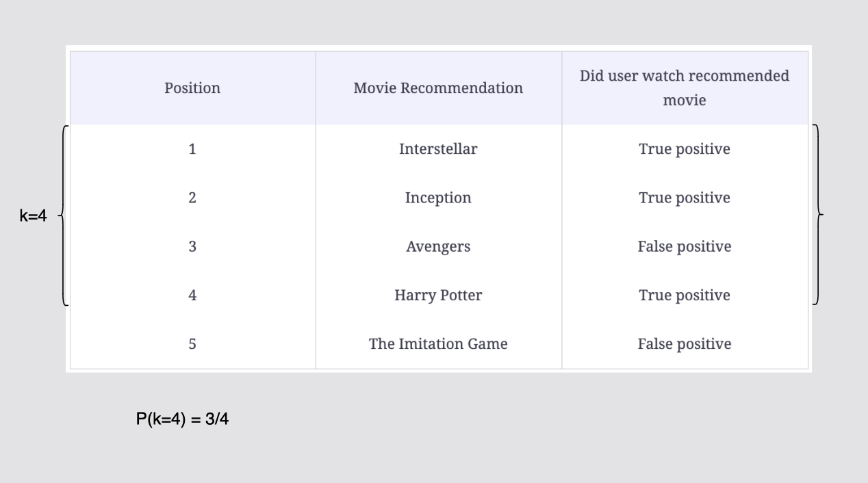The height and width of the screenshot is (483, 868).
Task: Select the Harry Potter cell
Action: click(438, 295)
